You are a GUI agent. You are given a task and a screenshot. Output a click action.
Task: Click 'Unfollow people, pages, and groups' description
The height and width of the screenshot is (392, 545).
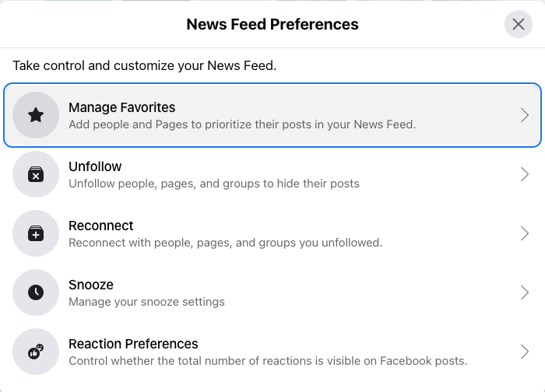click(x=214, y=184)
